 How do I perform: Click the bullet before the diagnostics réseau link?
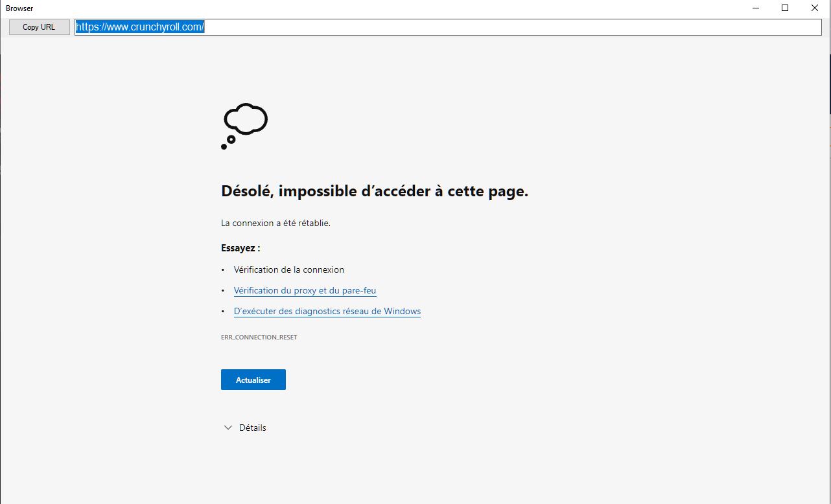(223, 312)
